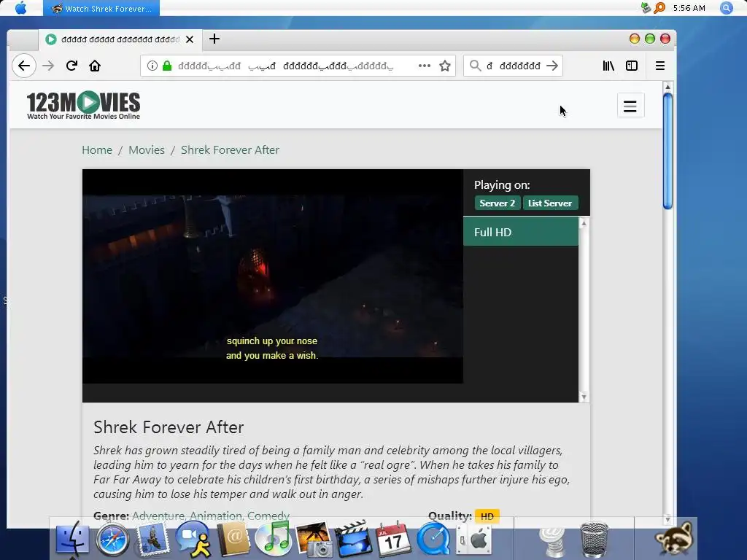Bookmark this page with the star icon
This screenshot has height=560, width=747.
pyautogui.click(x=445, y=66)
